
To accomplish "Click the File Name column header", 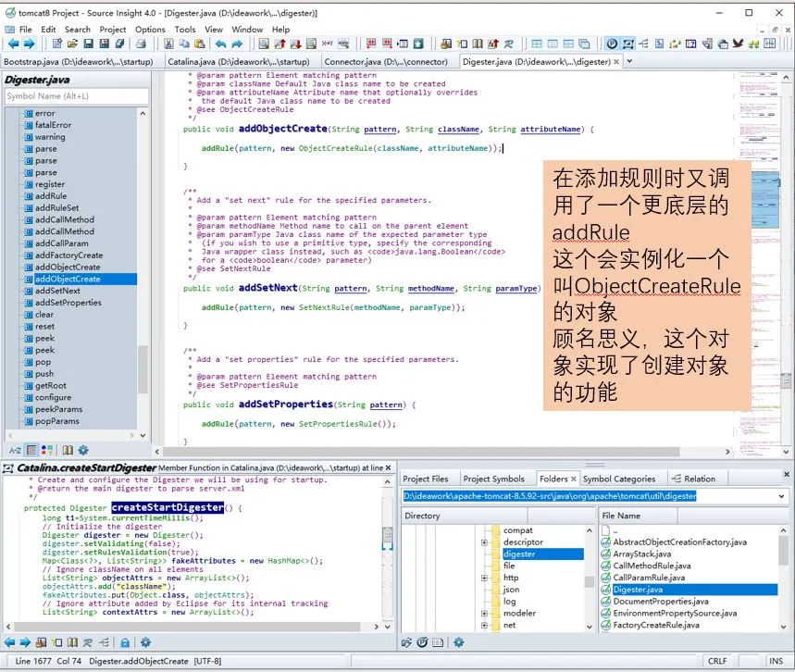I will click(639, 516).
